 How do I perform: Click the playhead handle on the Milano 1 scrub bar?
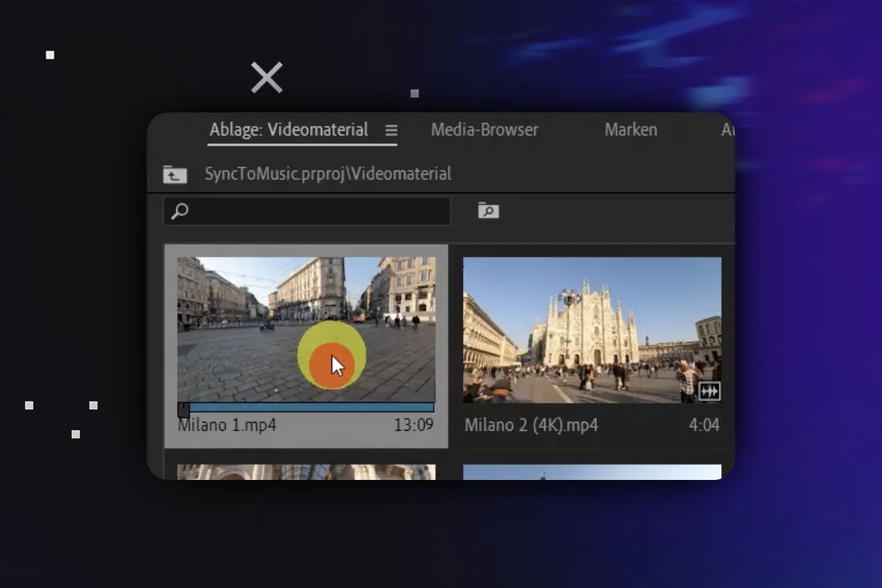(x=183, y=409)
